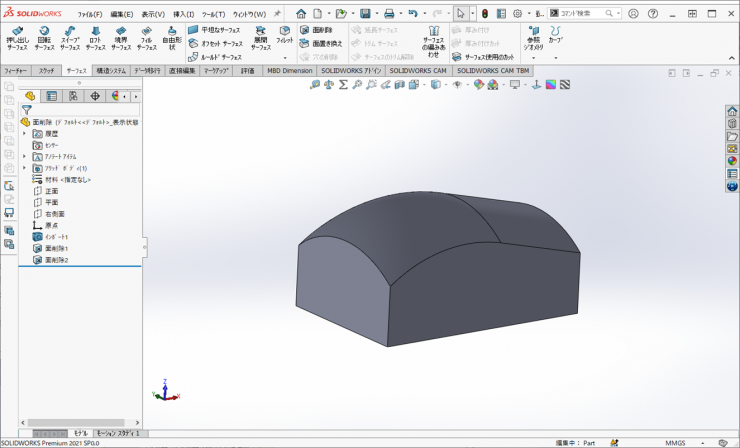Open the 挿入(I) menu
Image resolution: width=740 pixels, height=448 pixels.
click(183, 14)
